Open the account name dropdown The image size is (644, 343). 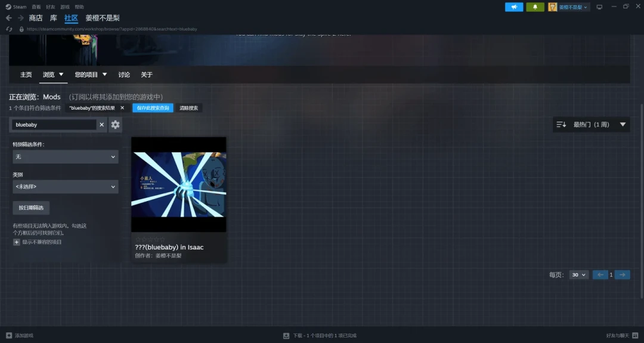573,7
